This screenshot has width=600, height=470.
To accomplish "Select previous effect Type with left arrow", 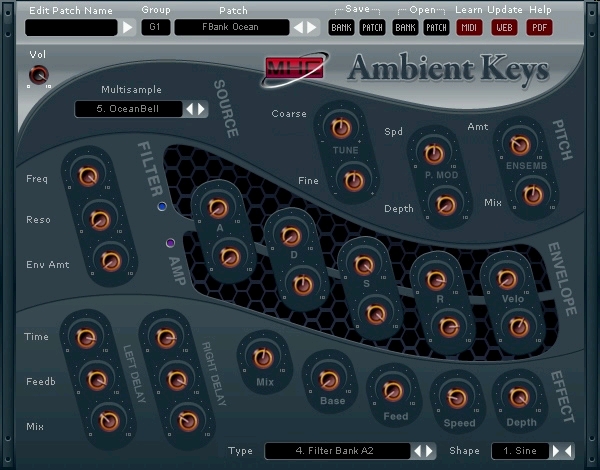I will point(417,451).
